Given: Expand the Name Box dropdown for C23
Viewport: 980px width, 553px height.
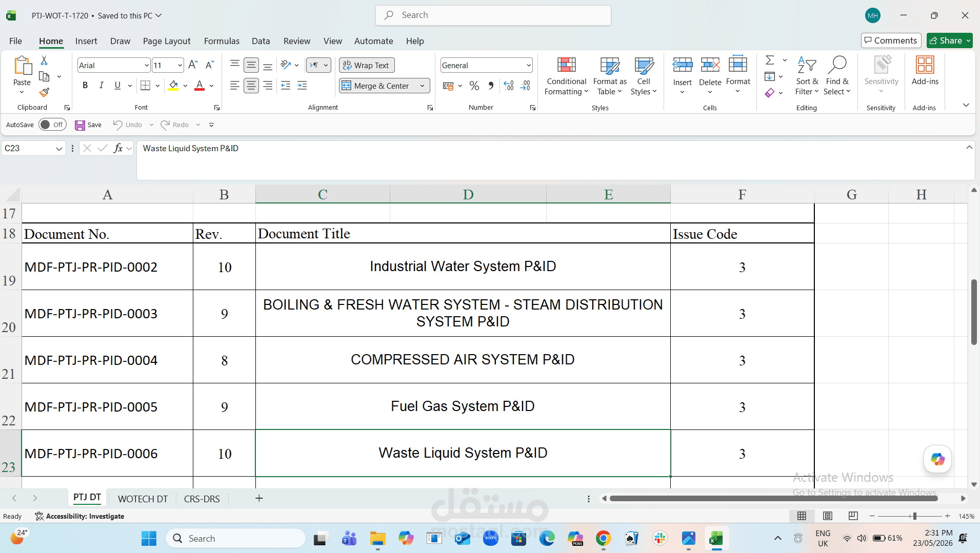Looking at the screenshot, I should (x=59, y=149).
